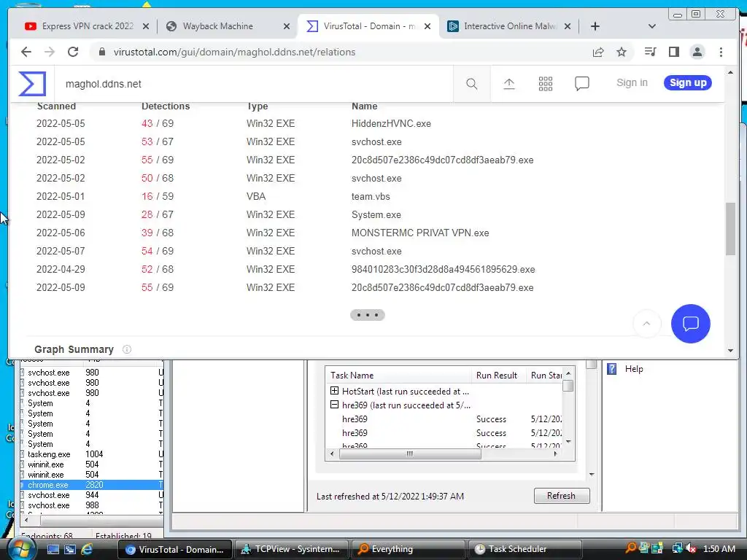
Task: Click the page scrollbar down arrow
Action: click(x=730, y=351)
